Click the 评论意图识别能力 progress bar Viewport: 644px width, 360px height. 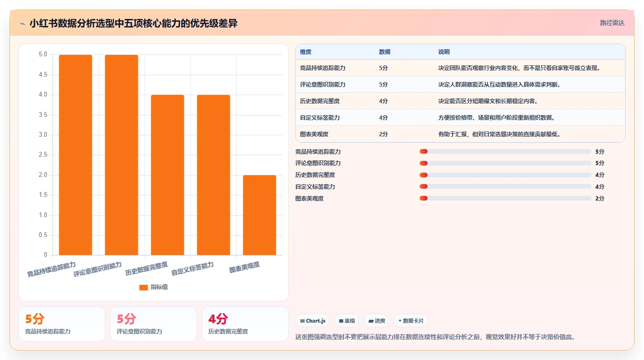[x=506, y=163]
